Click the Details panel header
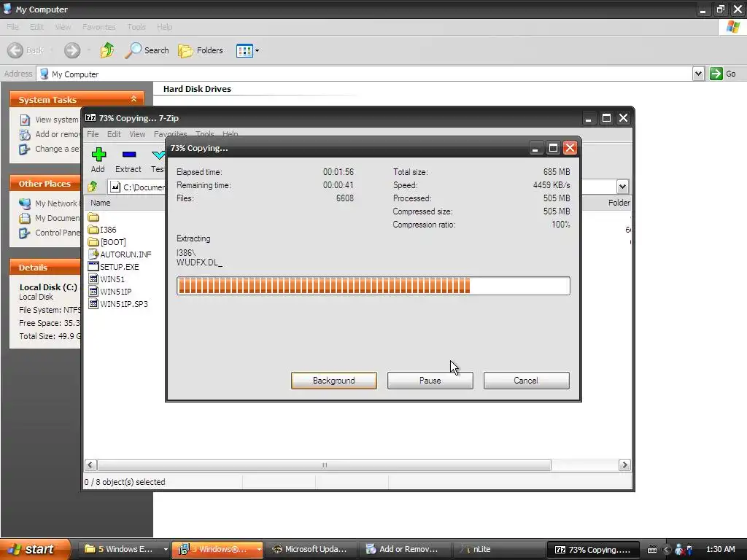 (x=44, y=267)
